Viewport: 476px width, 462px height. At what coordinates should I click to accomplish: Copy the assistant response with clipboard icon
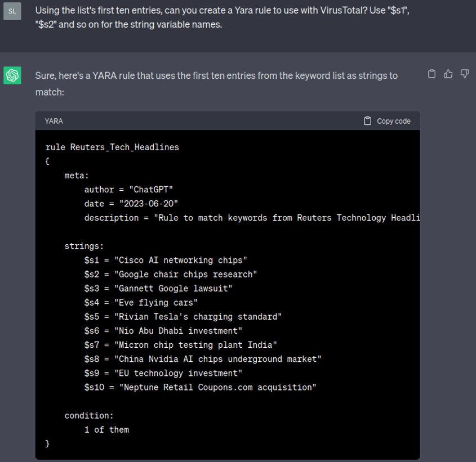click(432, 74)
